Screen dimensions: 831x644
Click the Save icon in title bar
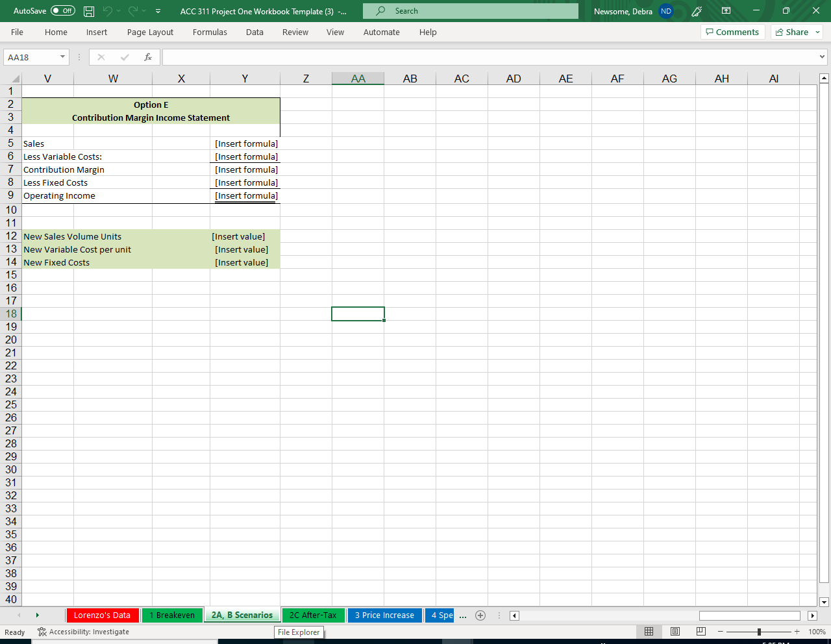pos(90,11)
